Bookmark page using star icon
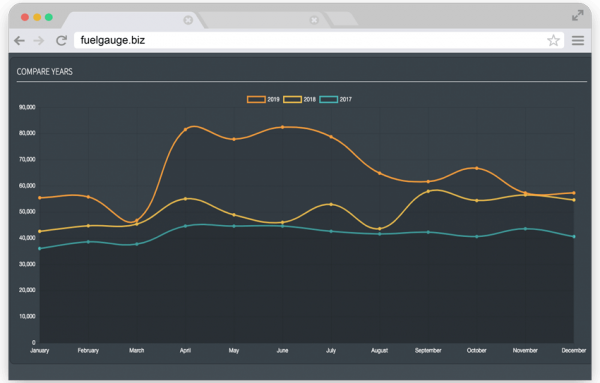 coord(553,40)
